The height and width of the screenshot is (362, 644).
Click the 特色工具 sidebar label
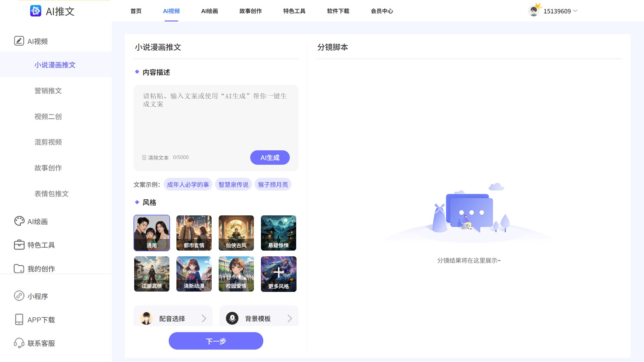pyautogui.click(x=41, y=245)
